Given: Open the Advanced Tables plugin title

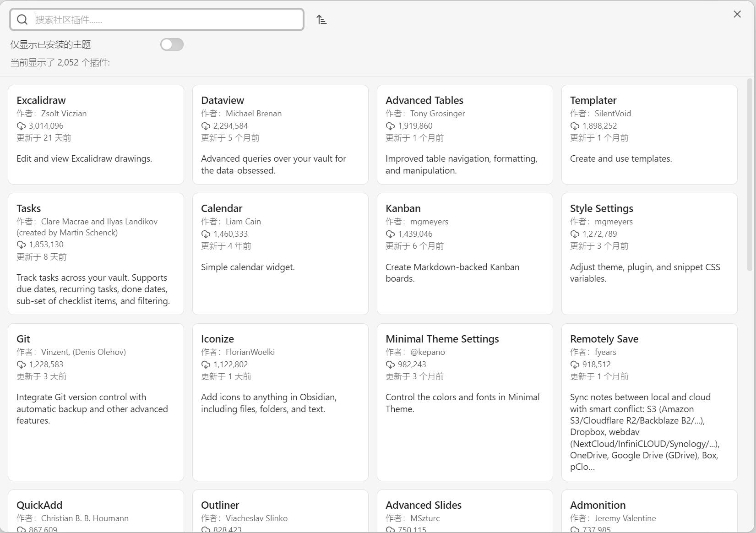Looking at the screenshot, I should click(x=424, y=100).
